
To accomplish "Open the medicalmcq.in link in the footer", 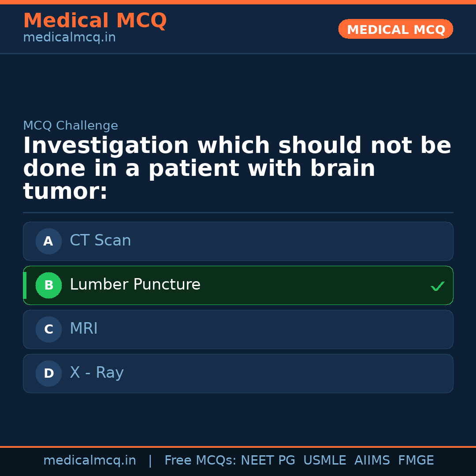I will tap(89, 461).
